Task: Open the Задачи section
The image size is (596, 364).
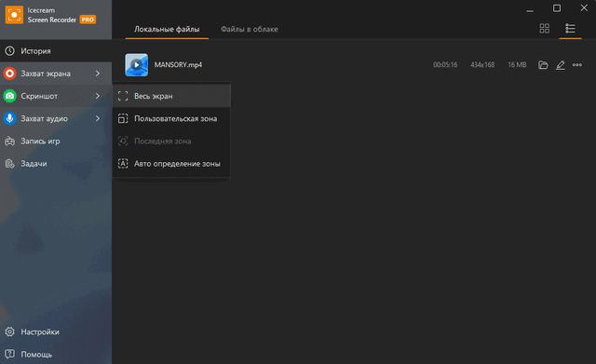Action: coord(56,164)
